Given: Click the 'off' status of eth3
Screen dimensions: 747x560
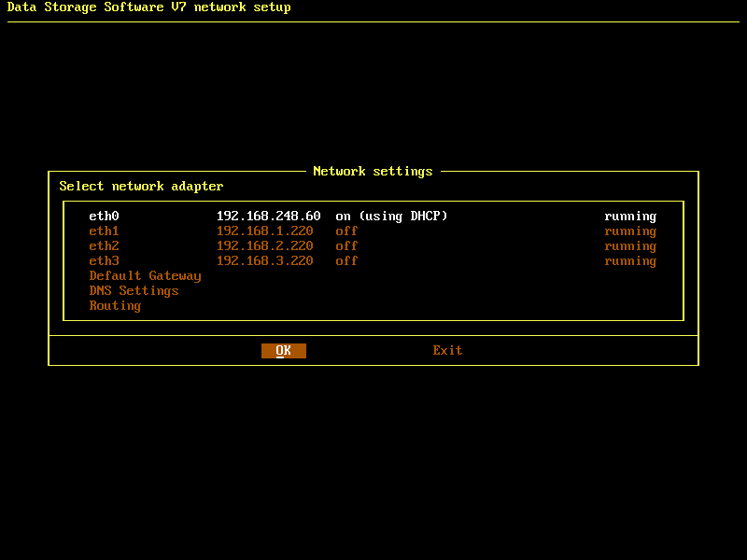Looking at the screenshot, I should [x=346, y=261].
